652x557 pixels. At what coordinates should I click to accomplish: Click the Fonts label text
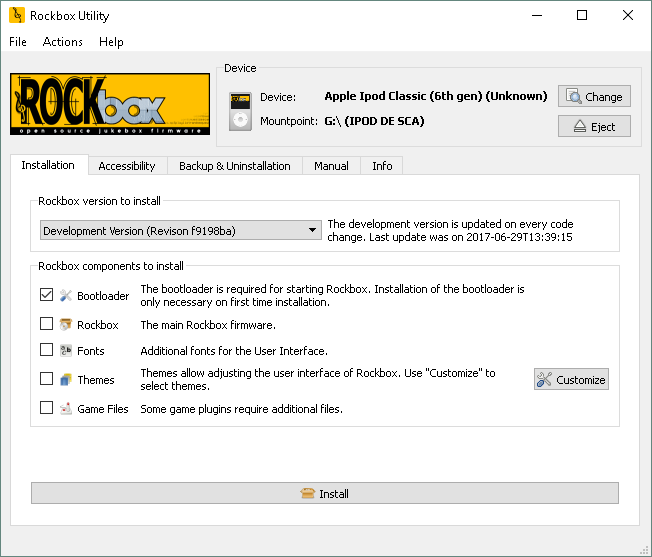(91, 351)
